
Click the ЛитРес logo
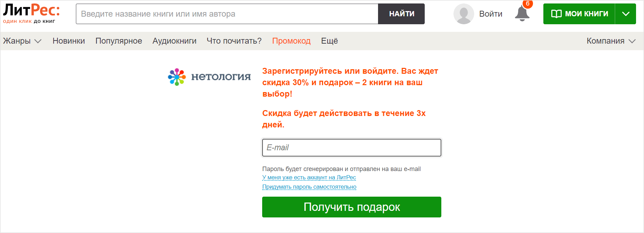coord(31,14)
